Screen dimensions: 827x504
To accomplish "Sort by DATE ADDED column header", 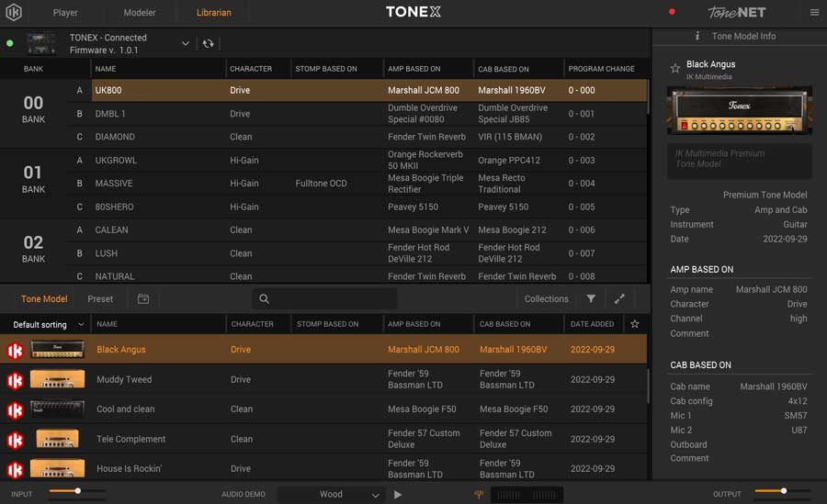I will 592,324.
